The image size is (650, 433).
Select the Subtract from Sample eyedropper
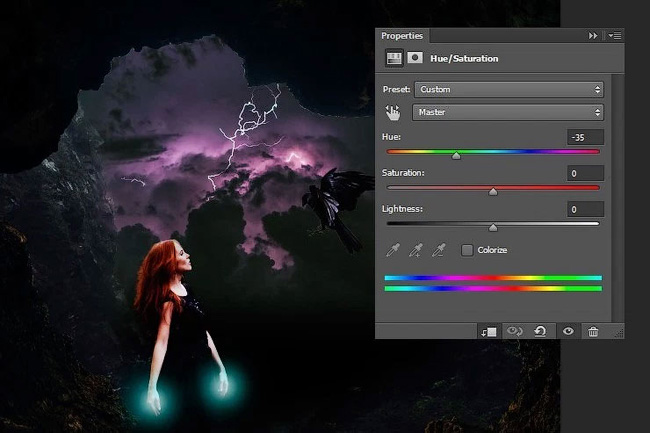point(439,250)
